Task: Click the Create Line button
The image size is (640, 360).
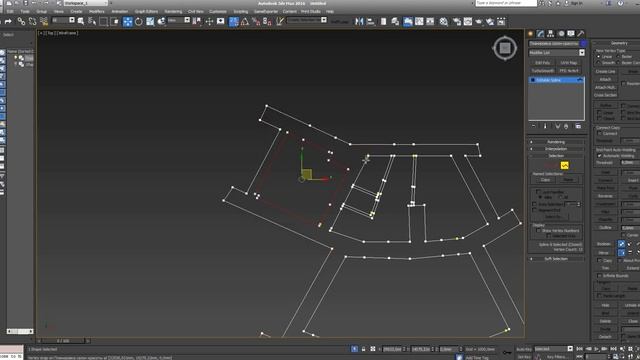Action: (x=605, y=71)
